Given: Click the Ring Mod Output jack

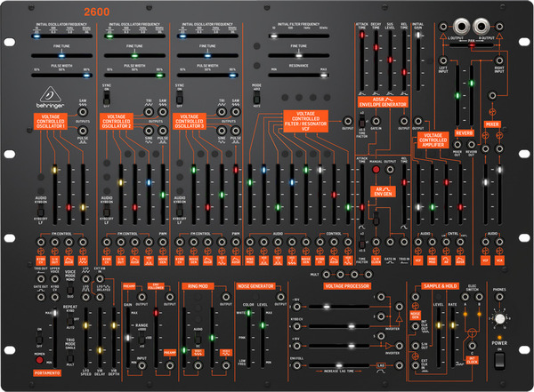Looking at the screenshot, I should click(225, 297).
